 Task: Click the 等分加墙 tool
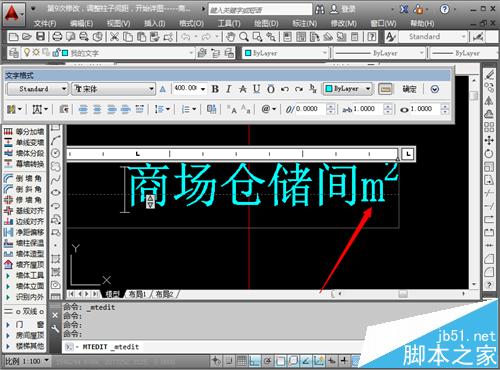(x=24, y=132)
